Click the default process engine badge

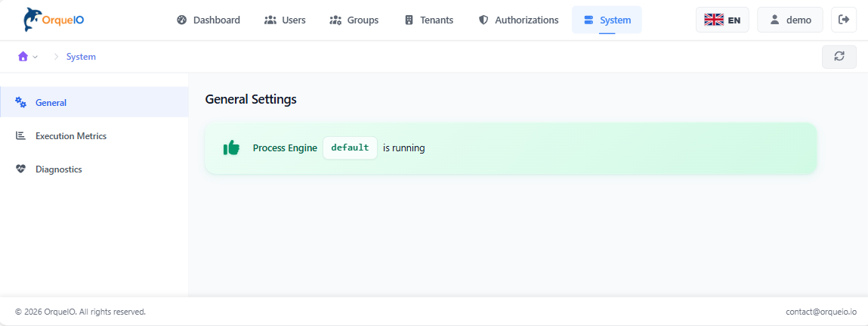tap(350, 148)
